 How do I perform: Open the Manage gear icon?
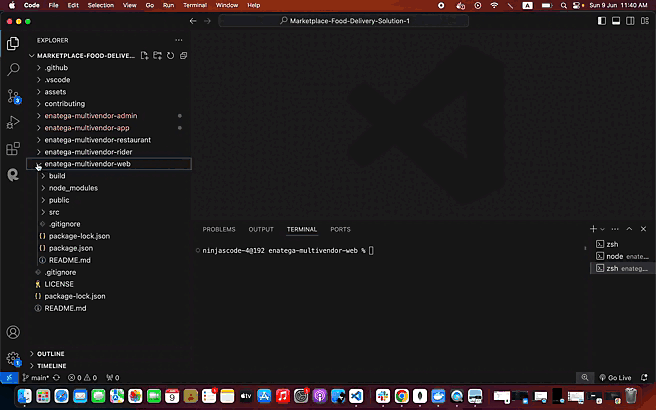13,359
